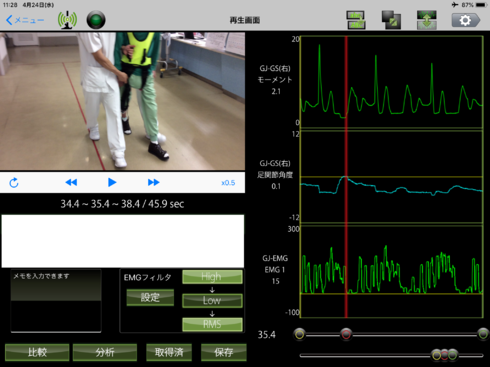Tap the メモを入力できます memo box

[x=56, y=301]
